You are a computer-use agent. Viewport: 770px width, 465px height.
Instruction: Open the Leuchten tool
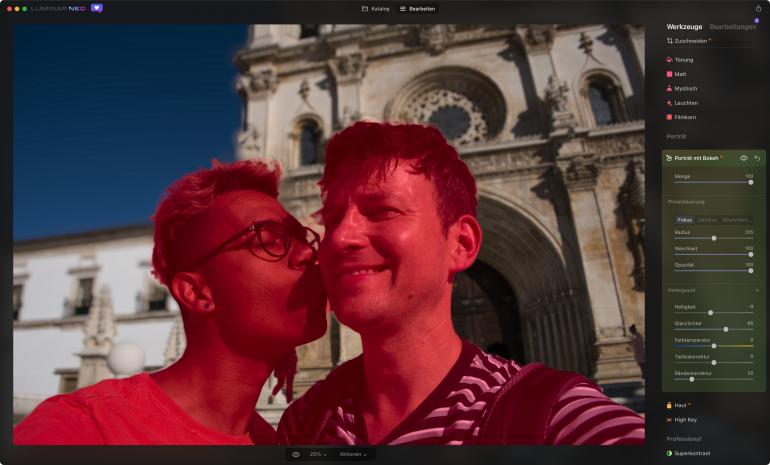682,103
